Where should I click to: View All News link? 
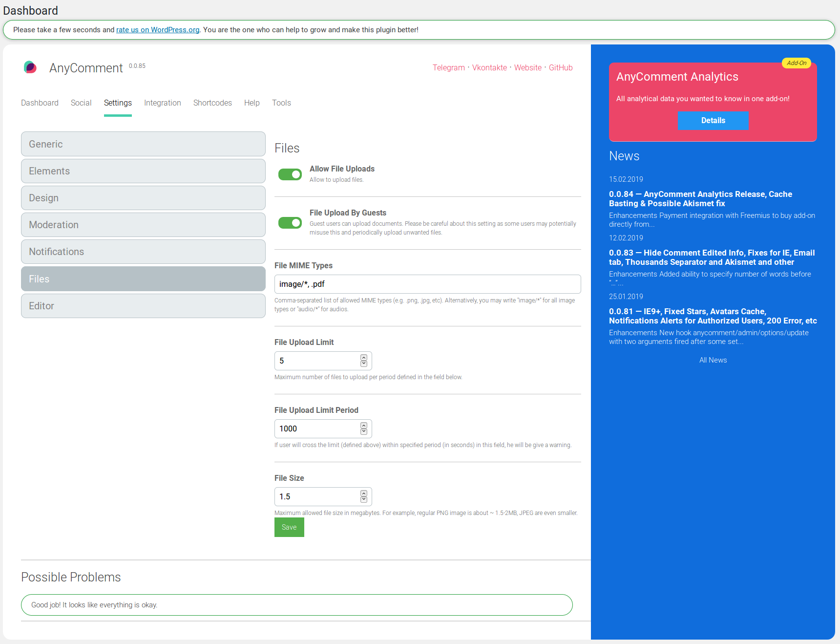click(713, 360)
